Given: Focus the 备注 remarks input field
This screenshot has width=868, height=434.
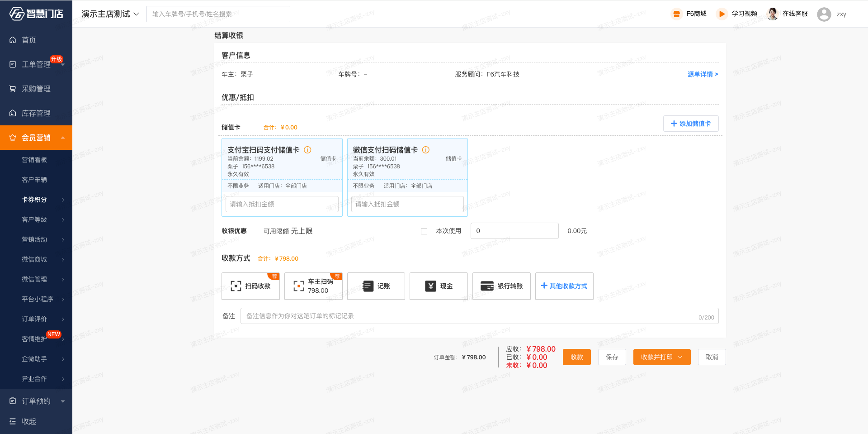Looking at the screenshot, I should click(470, 316).
